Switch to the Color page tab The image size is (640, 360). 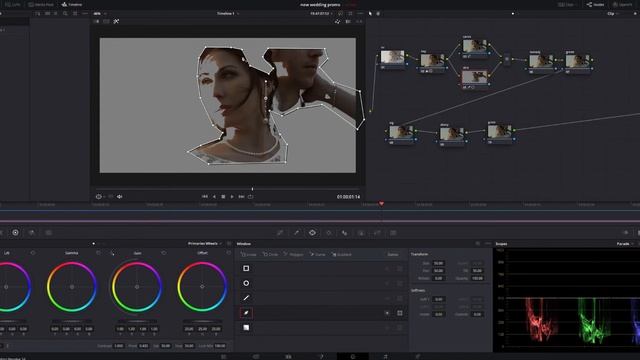click(x=353, y=356)
